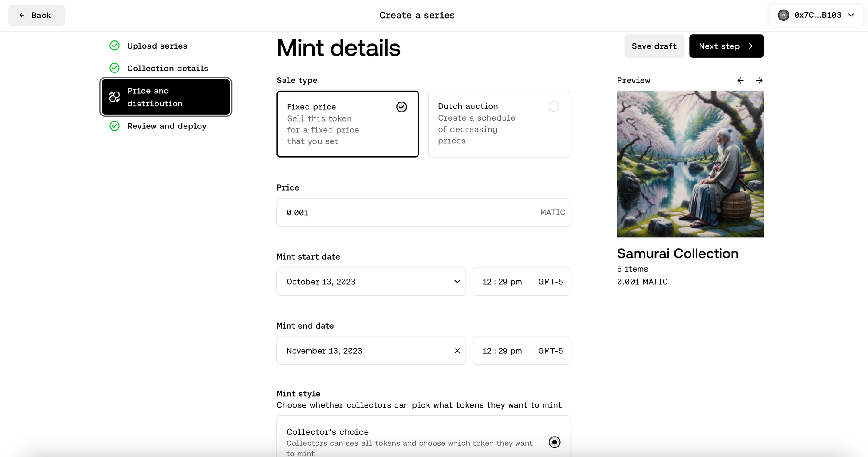This screenshot has height=457, width=868.
Task: Proceed with the Next step button
Action: tap(726, 46)
